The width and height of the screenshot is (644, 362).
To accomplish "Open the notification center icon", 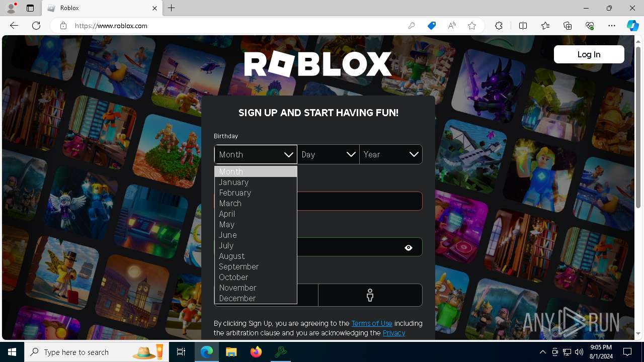I will (x=627, y=352).
